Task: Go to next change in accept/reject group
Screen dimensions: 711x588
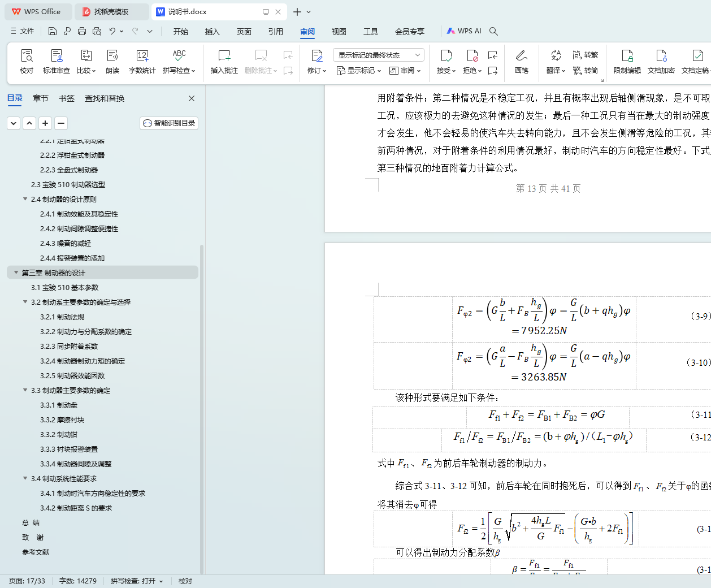Action: click(493, 70)
